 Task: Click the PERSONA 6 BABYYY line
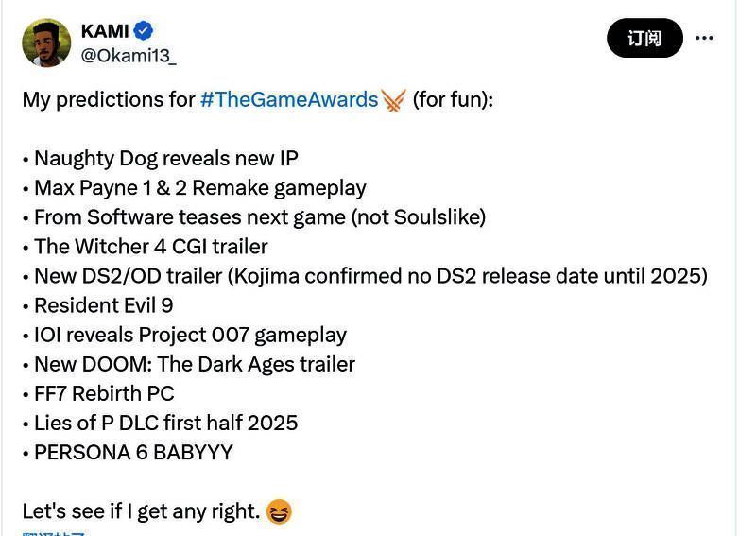click(133, 452)
